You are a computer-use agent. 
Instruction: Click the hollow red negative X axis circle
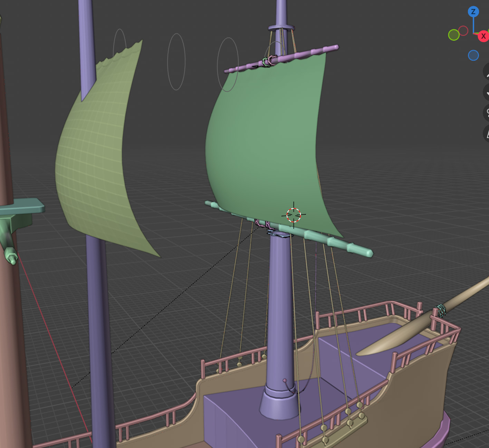pyautogui.click(x=463, y=31)
